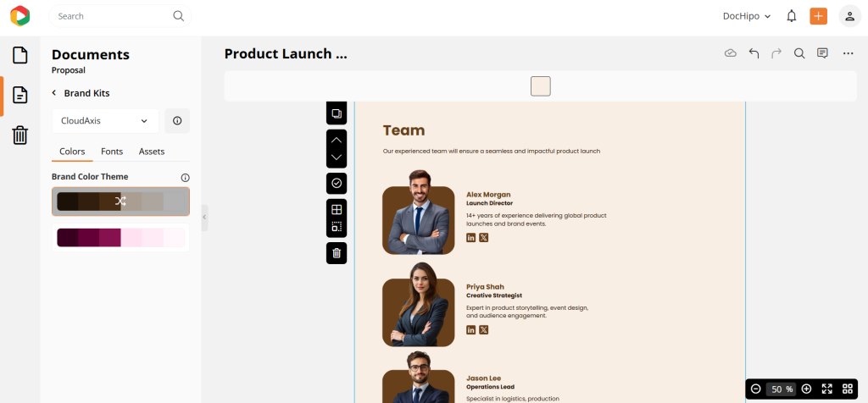Click the beige background color swatch
The height and width of the screenshot is (403, 868).
point(541,86)
